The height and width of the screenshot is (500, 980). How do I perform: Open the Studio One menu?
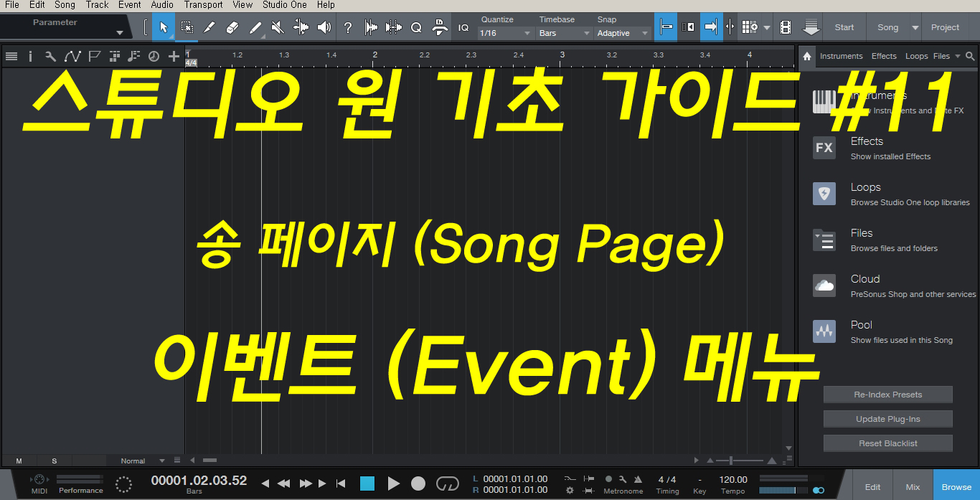pos(285,4)
